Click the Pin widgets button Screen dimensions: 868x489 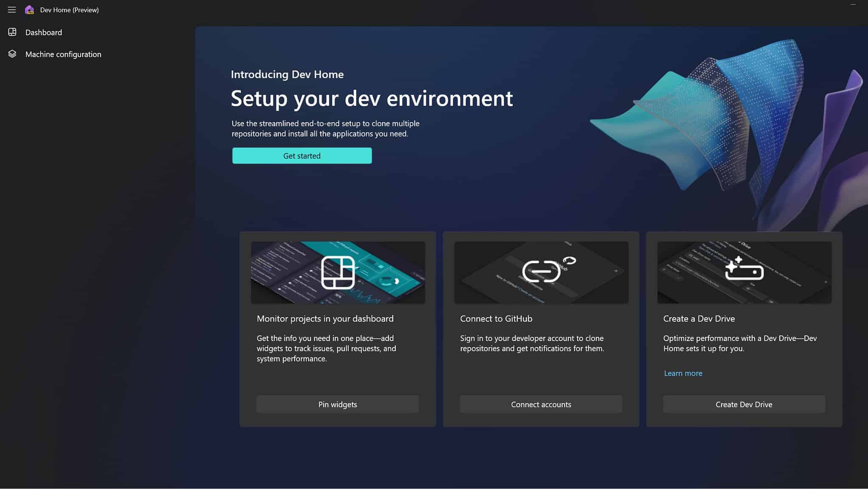click(x=337, y=404)
